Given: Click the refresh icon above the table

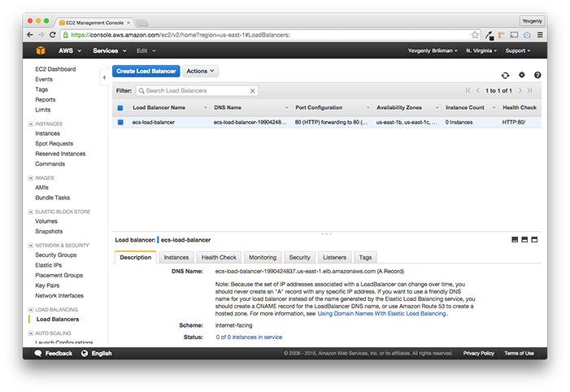Looking at the screenshot, I should click(x=505, y=76).
